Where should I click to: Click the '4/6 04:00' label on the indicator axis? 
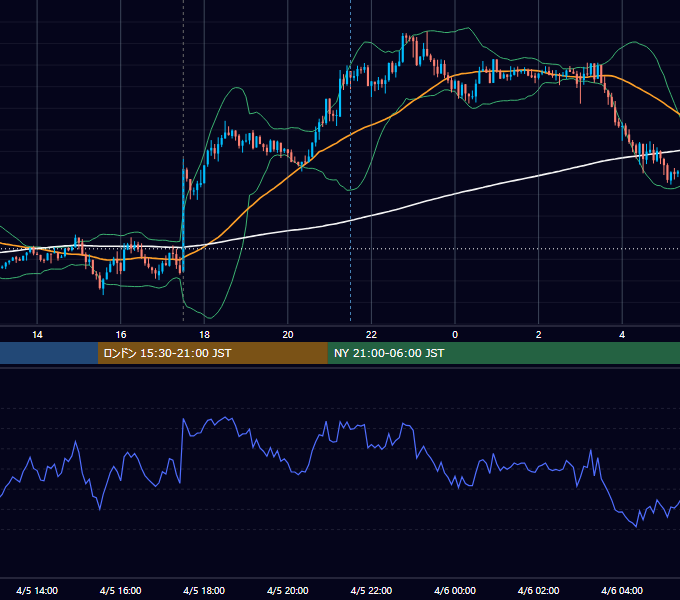click(x=622, y=590)
